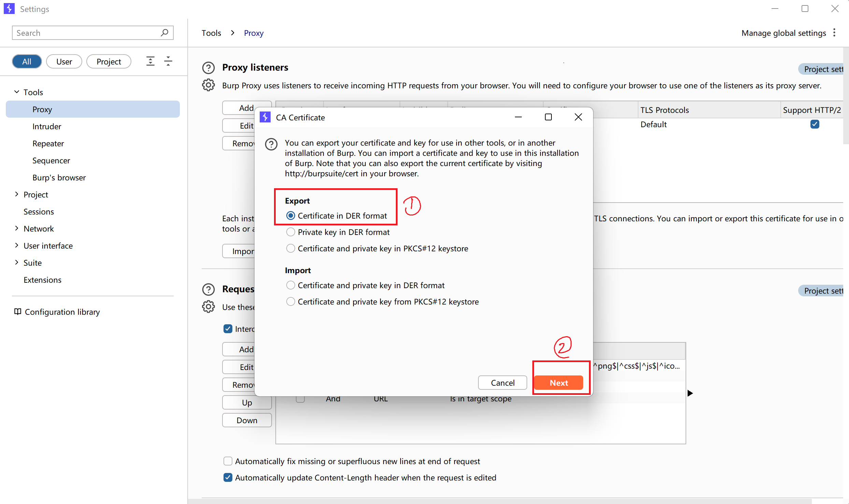Click the collapse all sections icon
This screenshot has height=504, width=849.
(168, 61)
